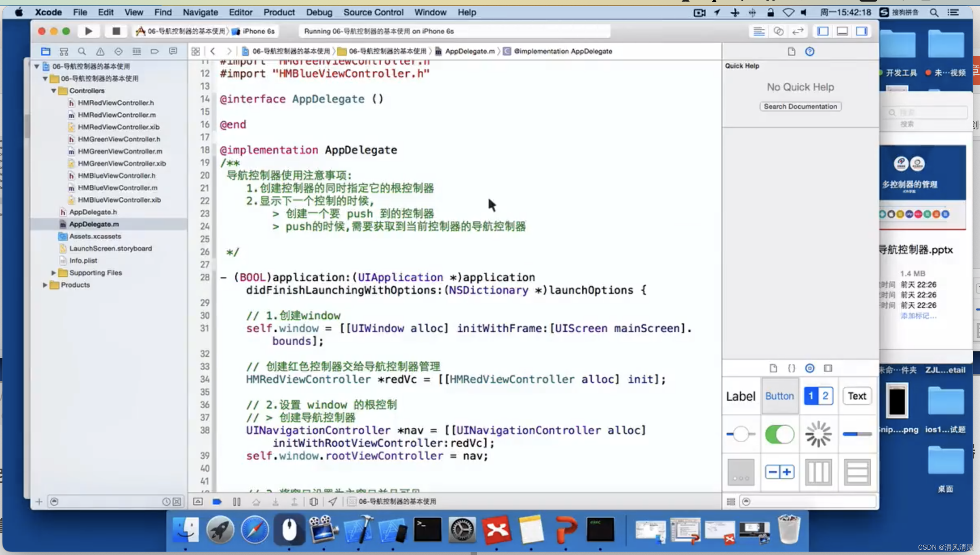
Task: Open the related items grid icon
Action: pos(196,51)
